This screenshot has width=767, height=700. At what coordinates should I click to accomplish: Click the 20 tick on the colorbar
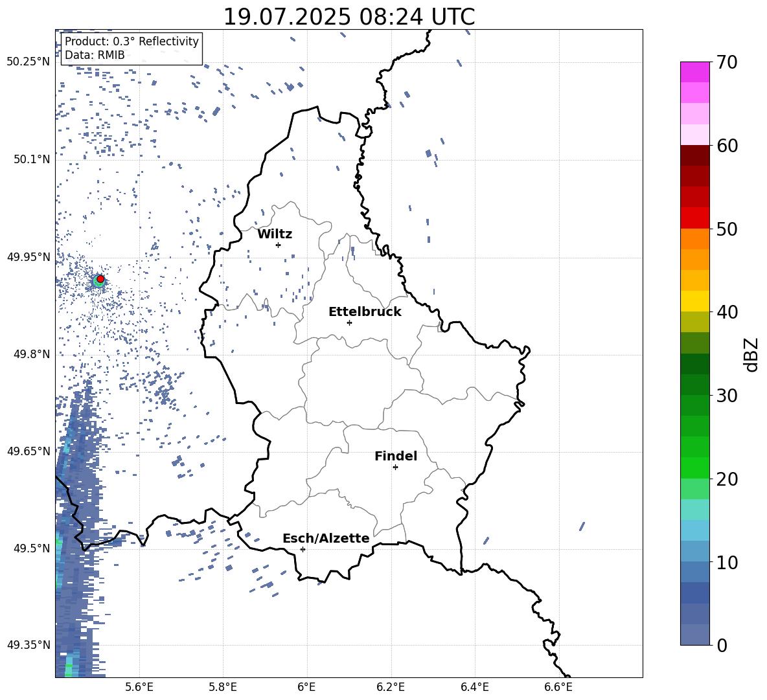pyautogui.click(x=726, y=479)
